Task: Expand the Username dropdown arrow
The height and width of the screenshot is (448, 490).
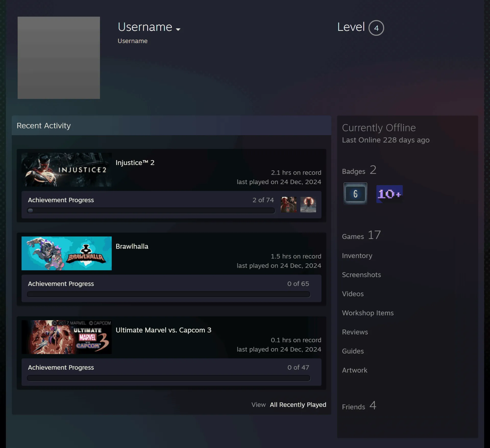Action: click(178, 29)
